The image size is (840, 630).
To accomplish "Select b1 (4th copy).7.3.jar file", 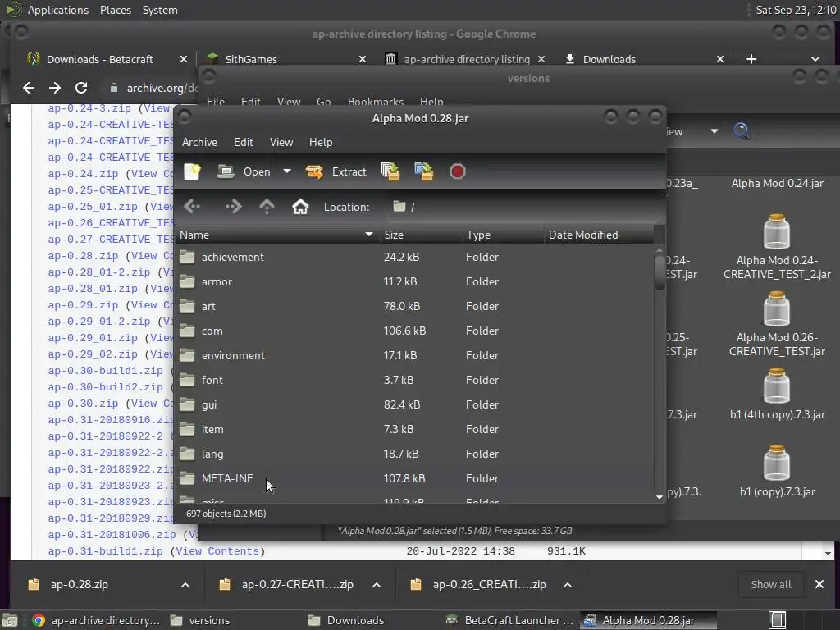I will (x=777, y=395).
